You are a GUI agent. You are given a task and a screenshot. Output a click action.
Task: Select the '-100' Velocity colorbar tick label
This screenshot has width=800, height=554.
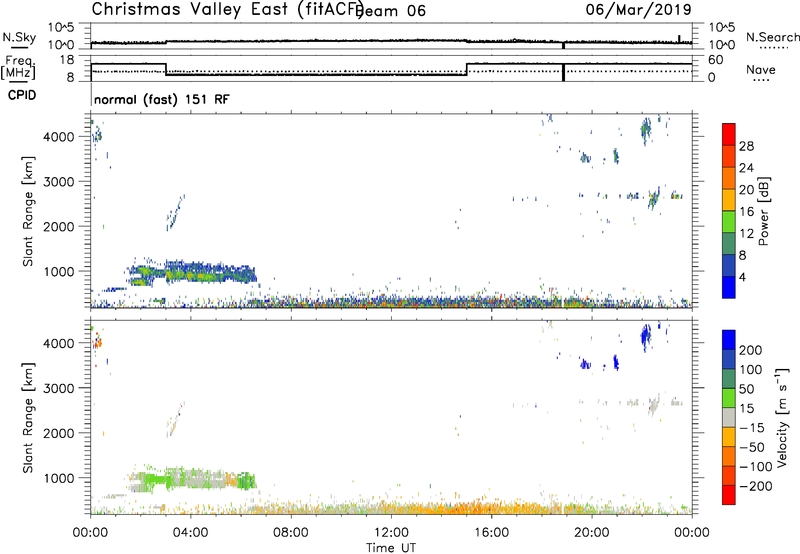tap(755, 466)
